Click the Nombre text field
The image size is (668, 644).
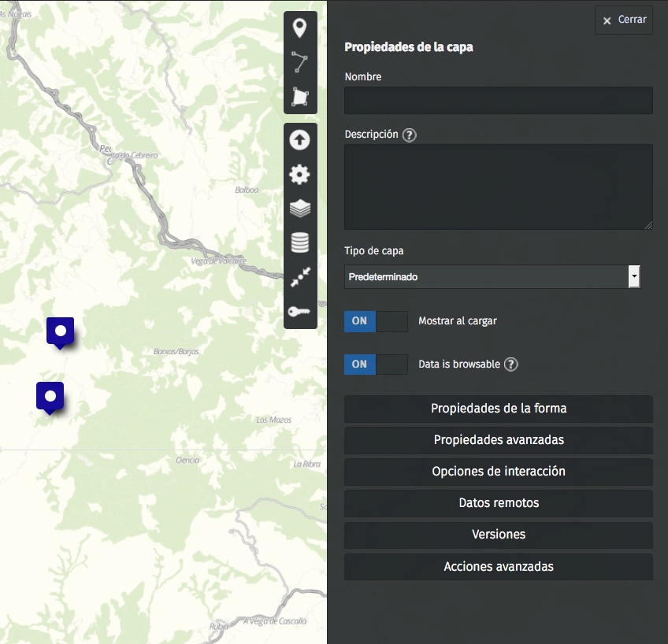tap(498, 101)
